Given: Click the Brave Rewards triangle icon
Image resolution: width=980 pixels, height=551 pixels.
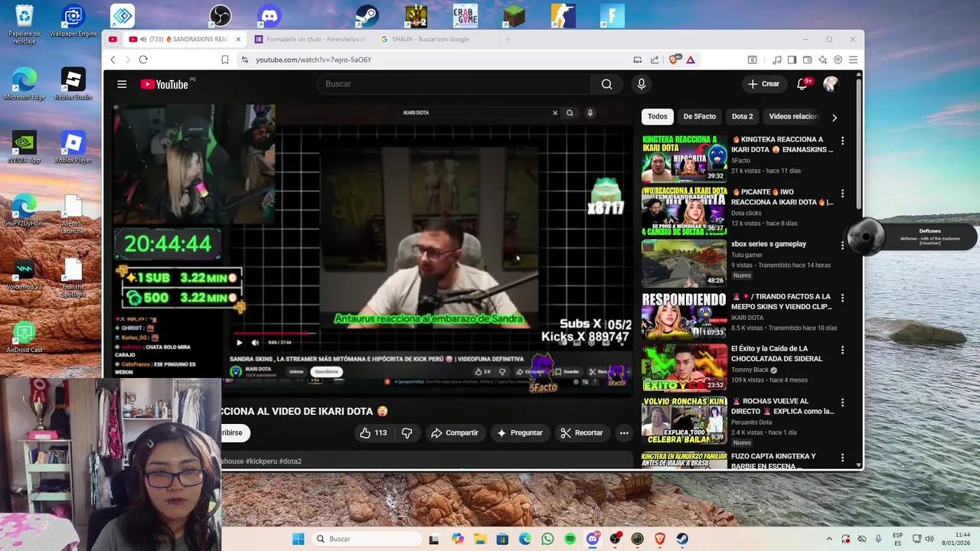Looking at the screenshot, I should click(691, 60).
